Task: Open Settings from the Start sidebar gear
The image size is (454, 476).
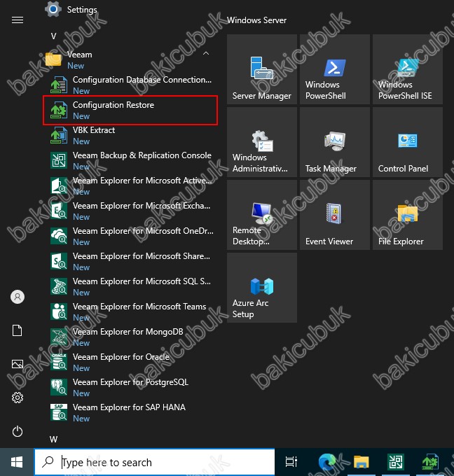Action: click(x=18, y=398)
